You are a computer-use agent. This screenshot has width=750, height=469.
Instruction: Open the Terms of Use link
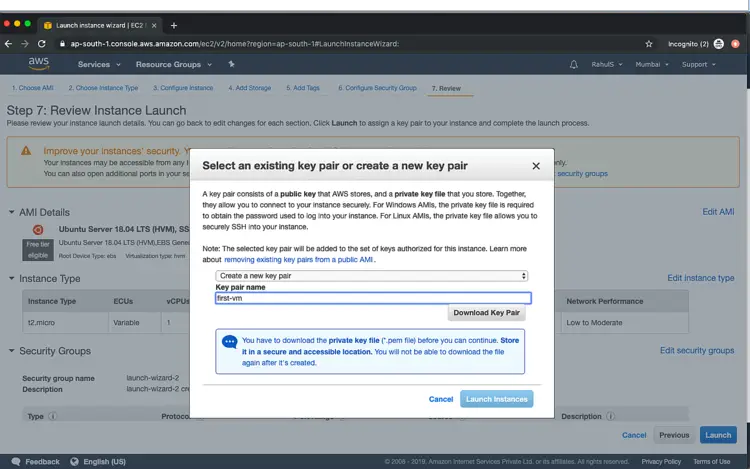pyautogui.click(x=711, y=461)
